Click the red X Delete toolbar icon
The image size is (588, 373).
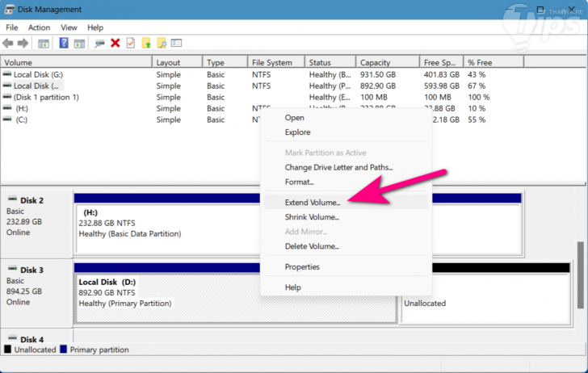click(x=115, y=43)
